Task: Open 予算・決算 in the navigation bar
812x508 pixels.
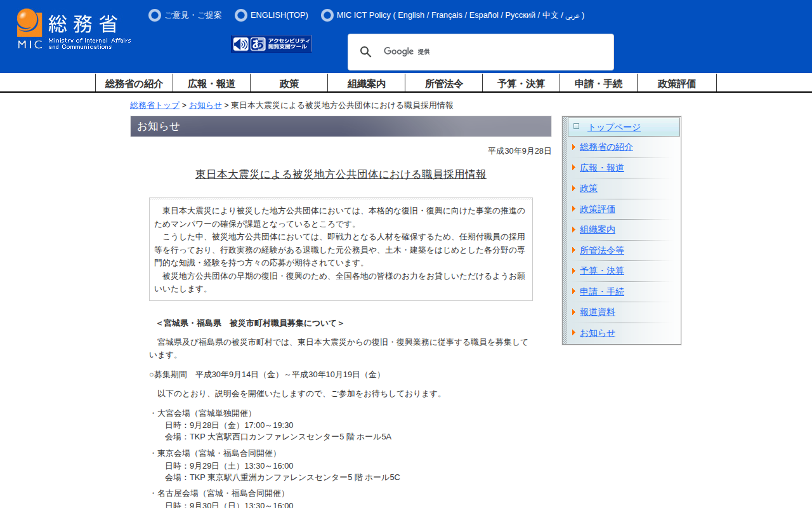Action: coord(521,83)
